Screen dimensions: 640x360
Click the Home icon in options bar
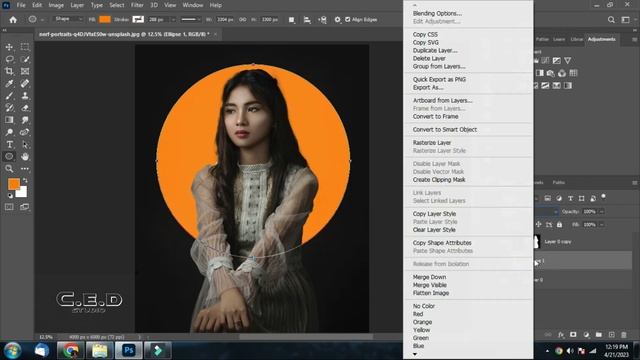pyautogui.click(x=13, y=20)
